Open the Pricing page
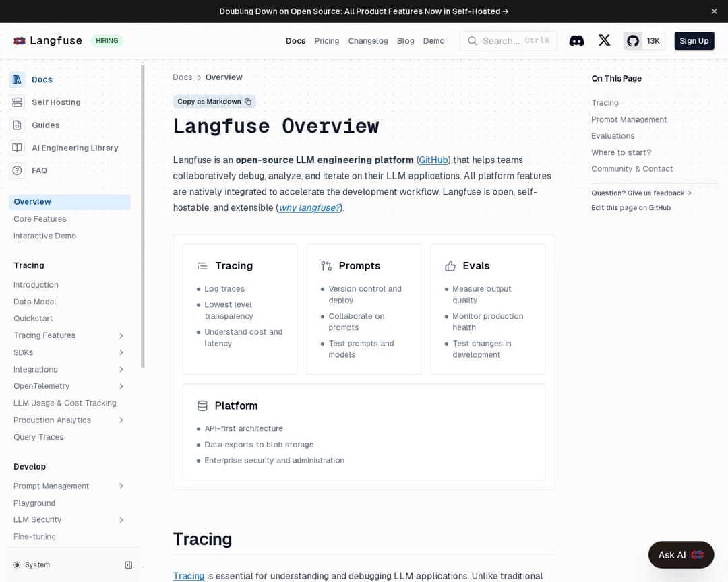The width and height of the screenshot is (728, 582). pos(326,41)
